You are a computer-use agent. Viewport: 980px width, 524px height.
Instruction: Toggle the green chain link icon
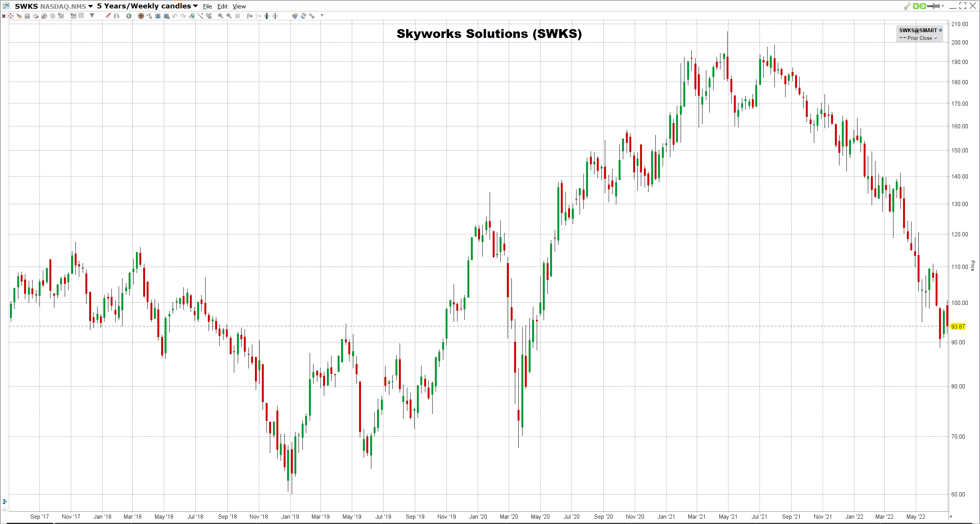tap(919, 6)
